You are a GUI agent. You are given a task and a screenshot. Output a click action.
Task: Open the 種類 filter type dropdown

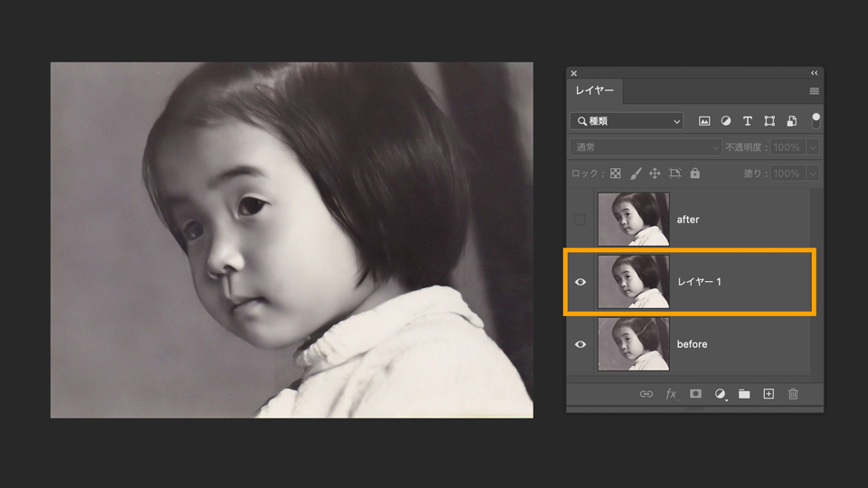coord(626,121)
